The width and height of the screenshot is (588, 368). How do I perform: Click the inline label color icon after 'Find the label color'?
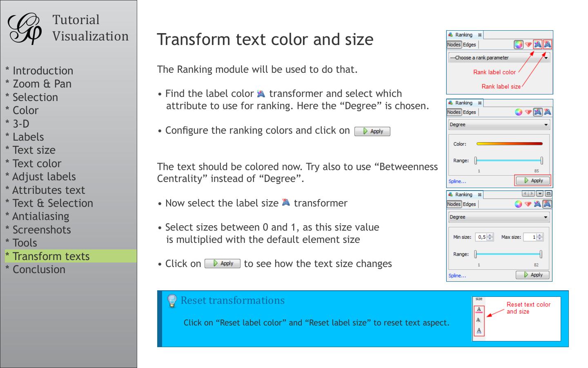261,94
